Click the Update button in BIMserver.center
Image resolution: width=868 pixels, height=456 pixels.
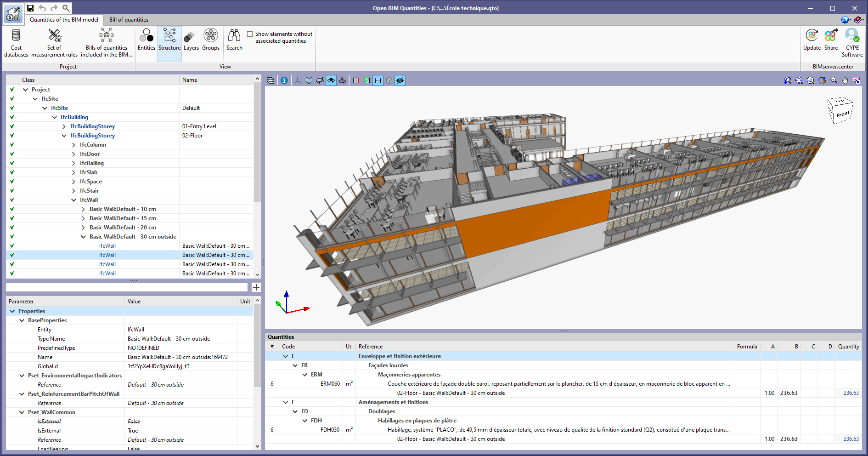pyautogui.click(x=812, y=40)
